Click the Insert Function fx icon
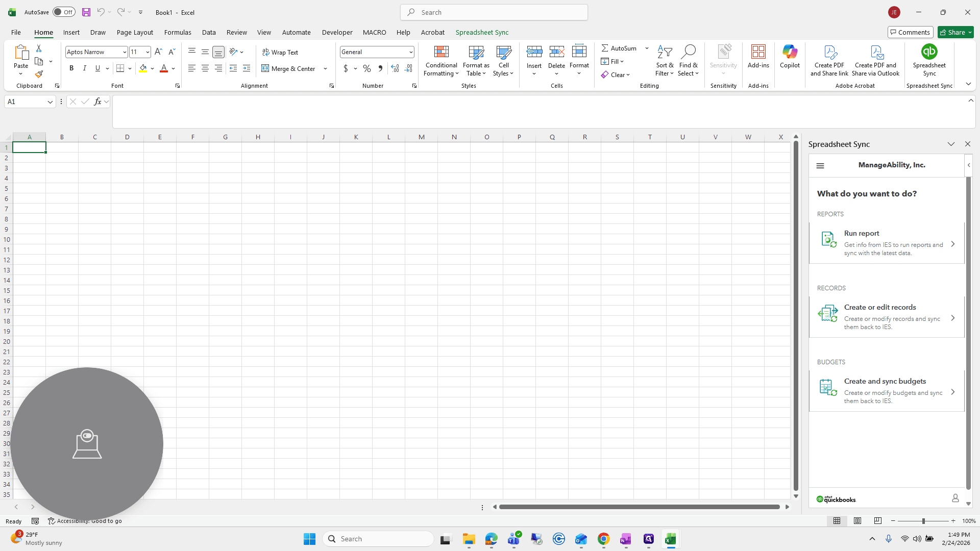980x551 pixels. point(97,102)
